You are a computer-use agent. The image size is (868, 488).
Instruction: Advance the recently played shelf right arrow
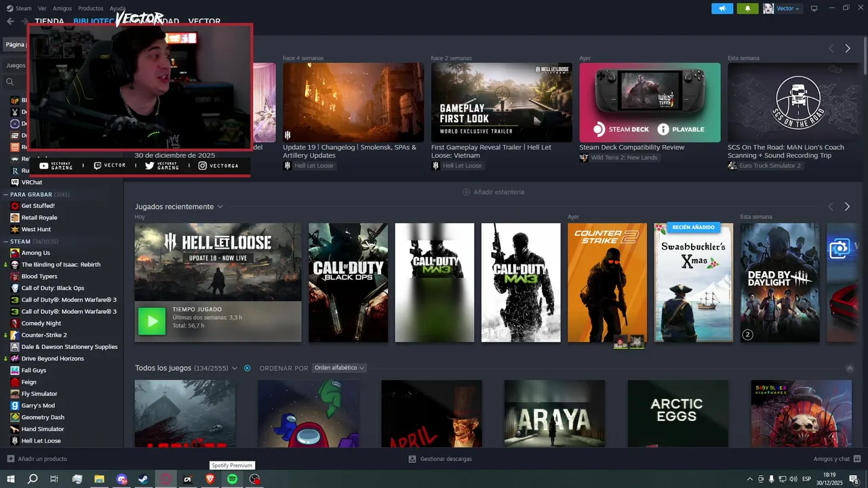[x=847, y=206]
